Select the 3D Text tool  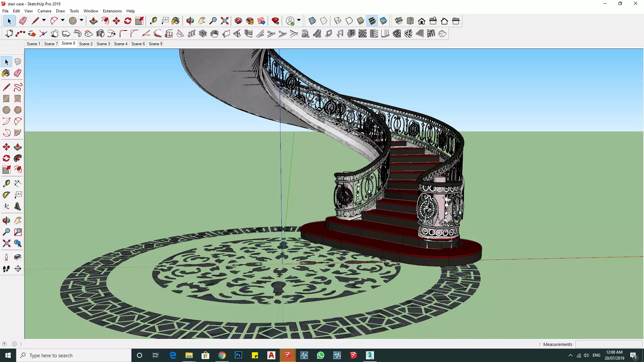click(x=18, y=206)
